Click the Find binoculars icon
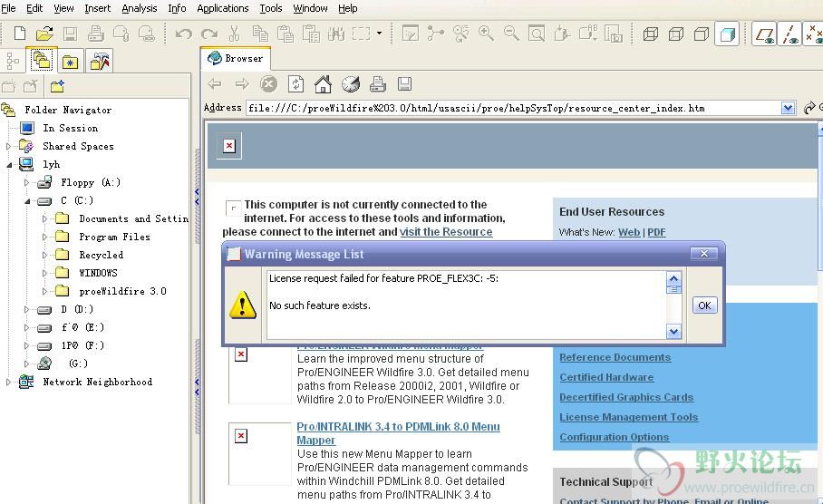823x504 pixels. (336, 34)
